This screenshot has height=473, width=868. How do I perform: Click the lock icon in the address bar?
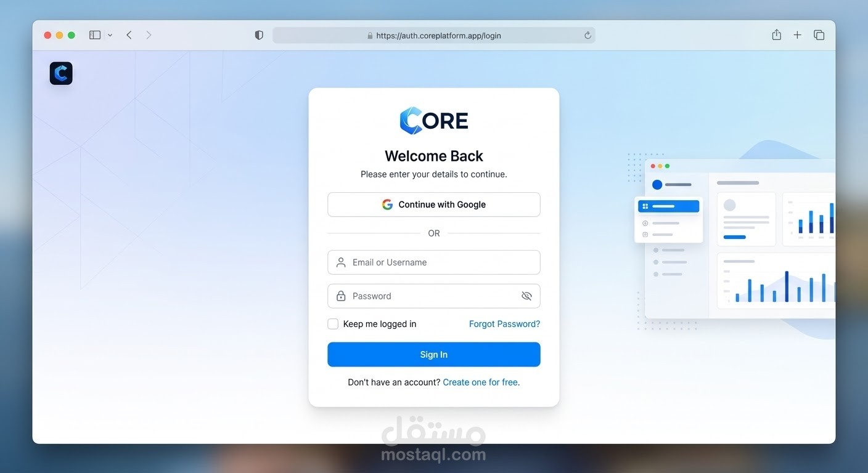tap(370, 36)
